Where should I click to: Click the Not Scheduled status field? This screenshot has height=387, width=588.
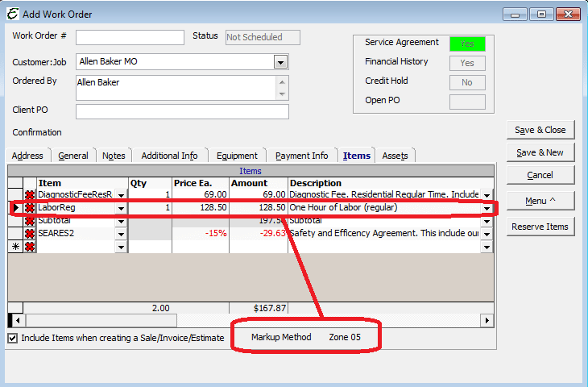[x=263, y=38]
